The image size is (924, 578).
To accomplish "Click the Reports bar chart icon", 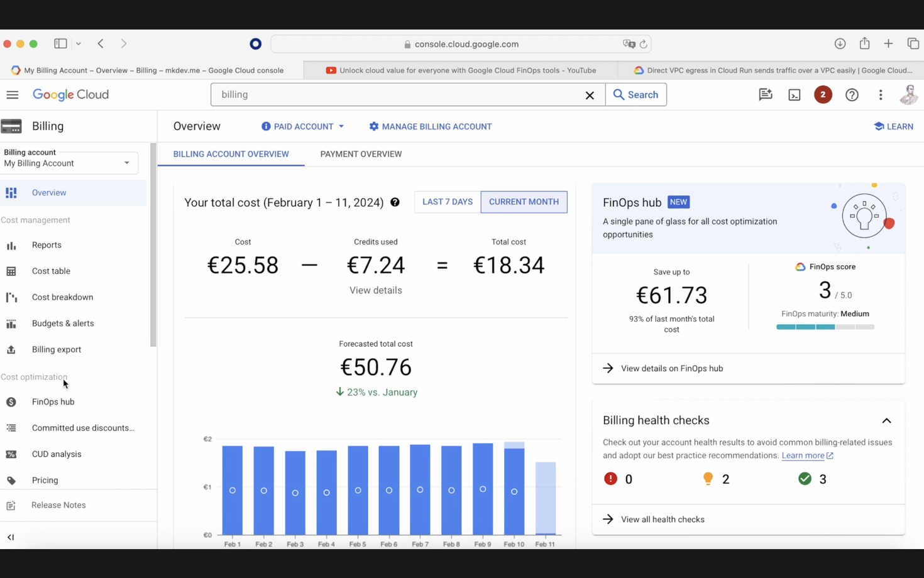I will 11,246.
